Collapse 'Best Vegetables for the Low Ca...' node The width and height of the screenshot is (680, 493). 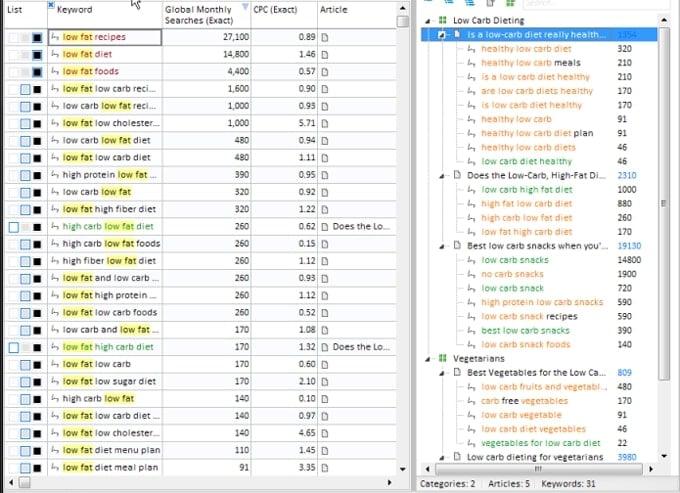[x=441, y=373]
